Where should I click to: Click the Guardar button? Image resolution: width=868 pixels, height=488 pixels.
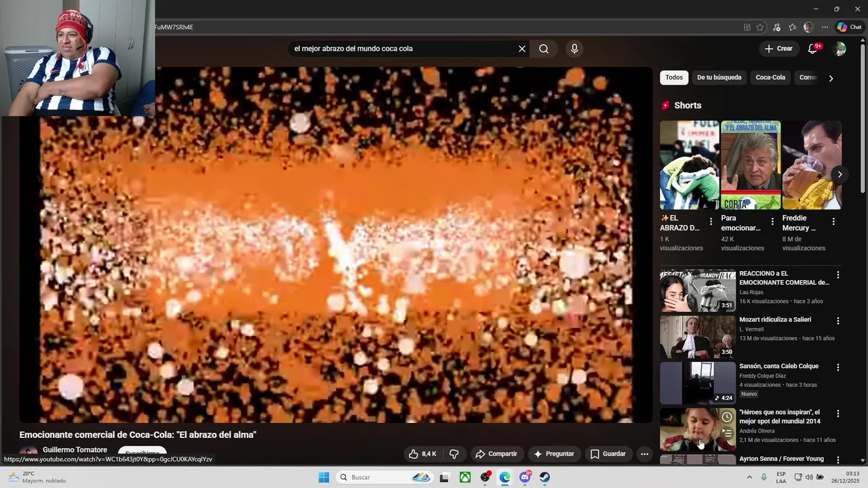click(x=608, y=454)
